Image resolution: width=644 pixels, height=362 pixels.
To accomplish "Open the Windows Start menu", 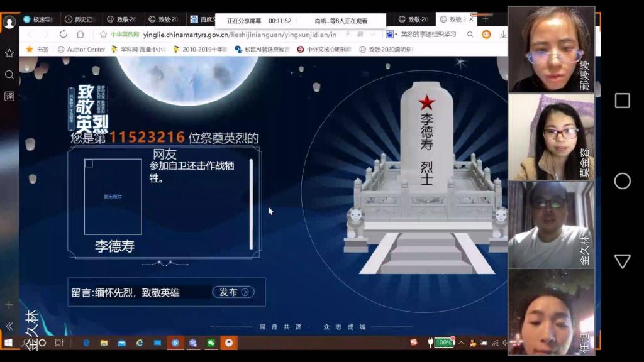I will [9, 343].
